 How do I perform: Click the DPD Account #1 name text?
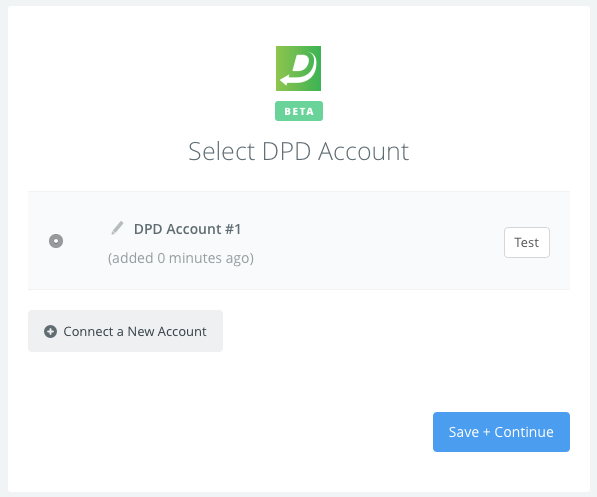pyautogui.click(x=187, y=229)
